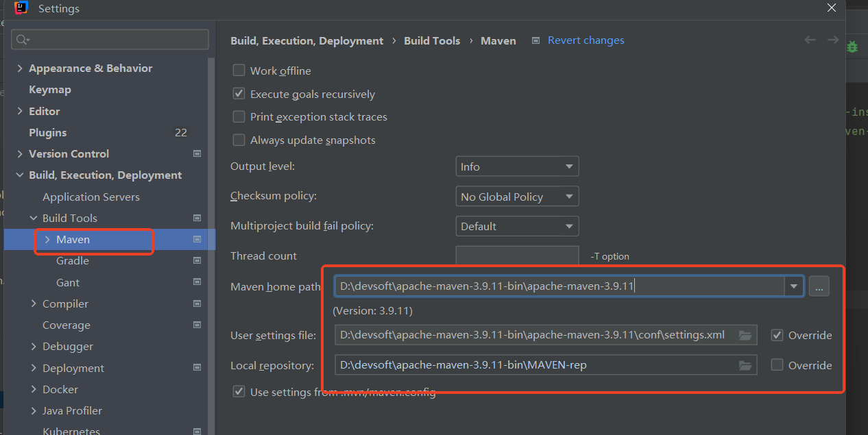This screenshot has width=868, height=435.
Task: Click project-level icon beside Compiler
Action: click(x=197, y=303)
